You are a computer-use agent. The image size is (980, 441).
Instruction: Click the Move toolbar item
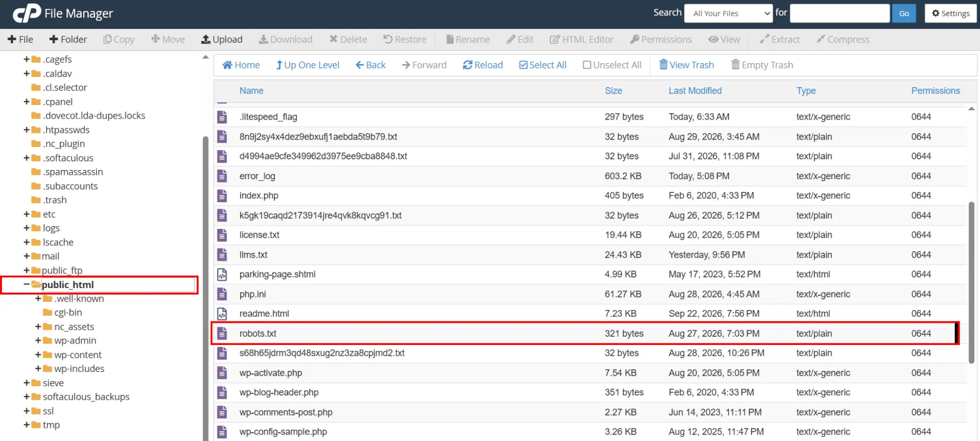[168, 39]
